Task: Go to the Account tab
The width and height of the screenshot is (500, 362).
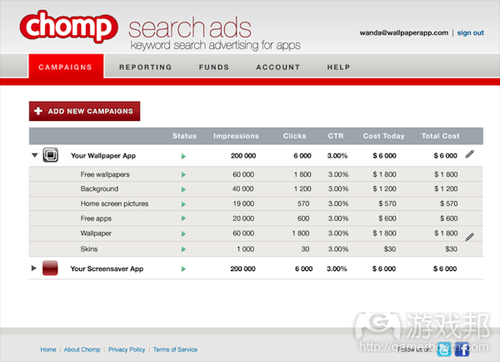Action: point(278,67)
